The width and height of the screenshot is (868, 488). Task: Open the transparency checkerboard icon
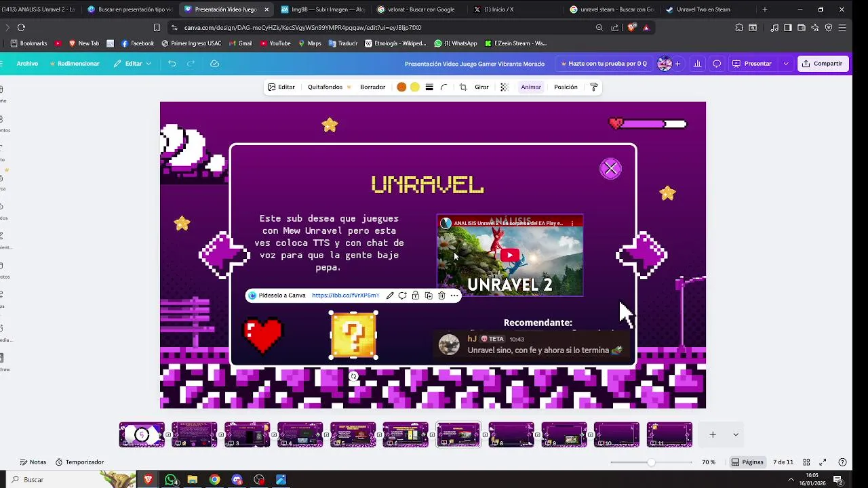pos(504,87)
